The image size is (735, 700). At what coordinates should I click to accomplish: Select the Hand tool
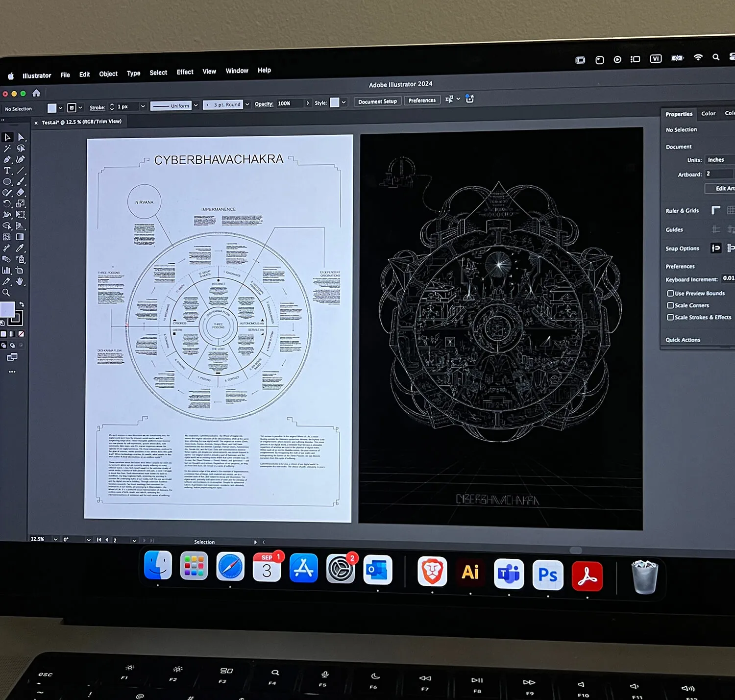(20, 281)
